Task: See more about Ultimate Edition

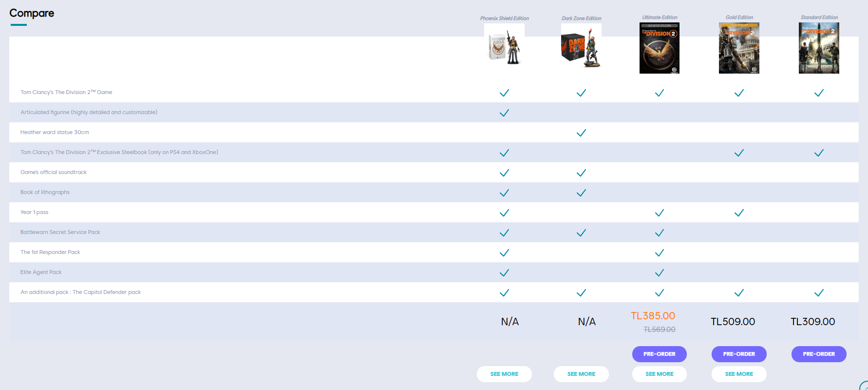Action: 660,374
